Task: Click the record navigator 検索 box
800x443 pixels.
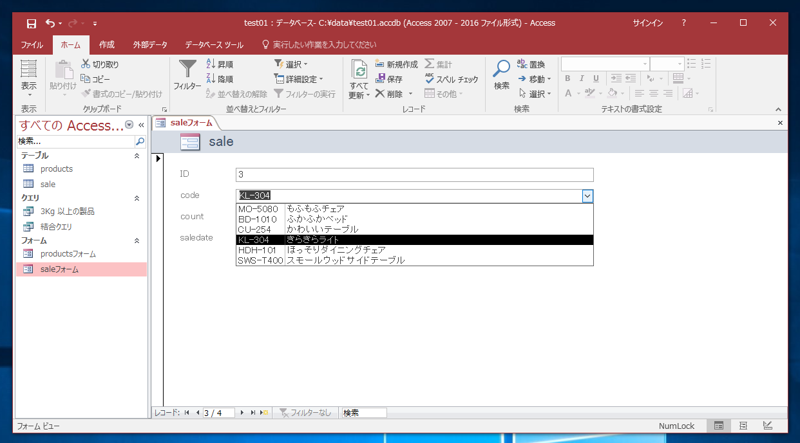Action: [x=364, y=412]
